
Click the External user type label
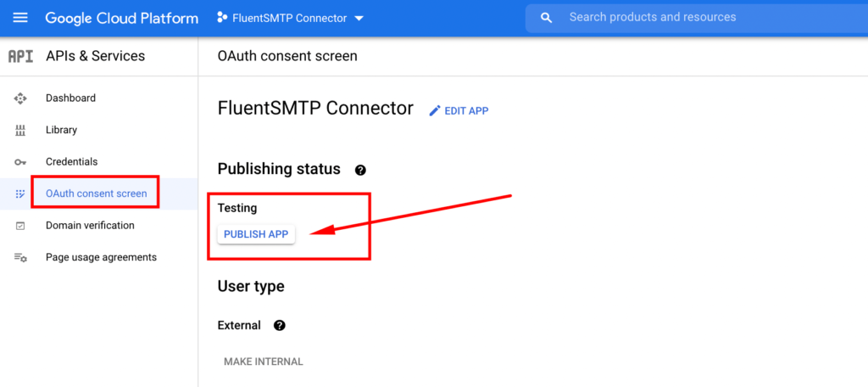tap(239, 325)
